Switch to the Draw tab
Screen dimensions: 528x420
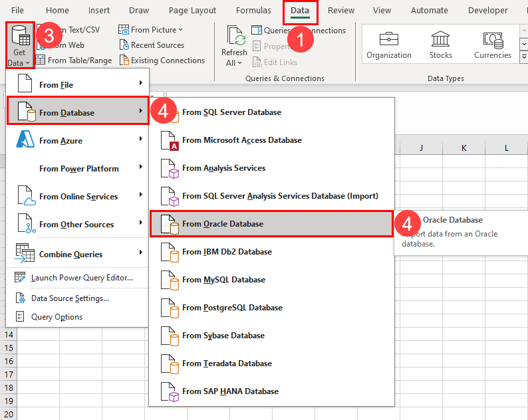click(x=139, y=11)
